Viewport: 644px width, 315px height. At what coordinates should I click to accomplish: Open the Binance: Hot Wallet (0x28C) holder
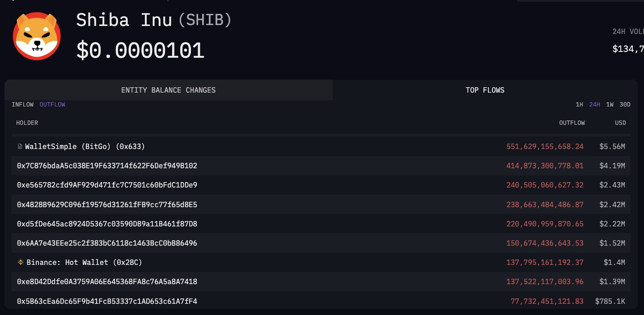tap(84, 262)
